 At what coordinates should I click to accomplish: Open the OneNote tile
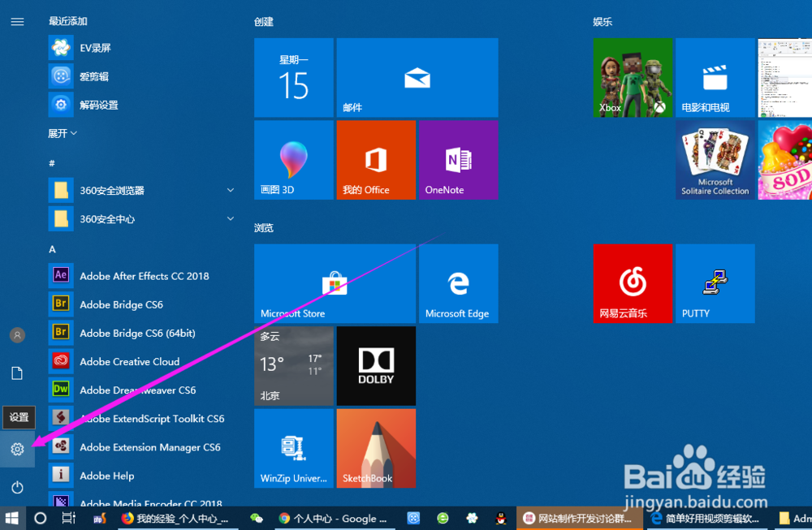pyautogui.click(x=458, y=159)
